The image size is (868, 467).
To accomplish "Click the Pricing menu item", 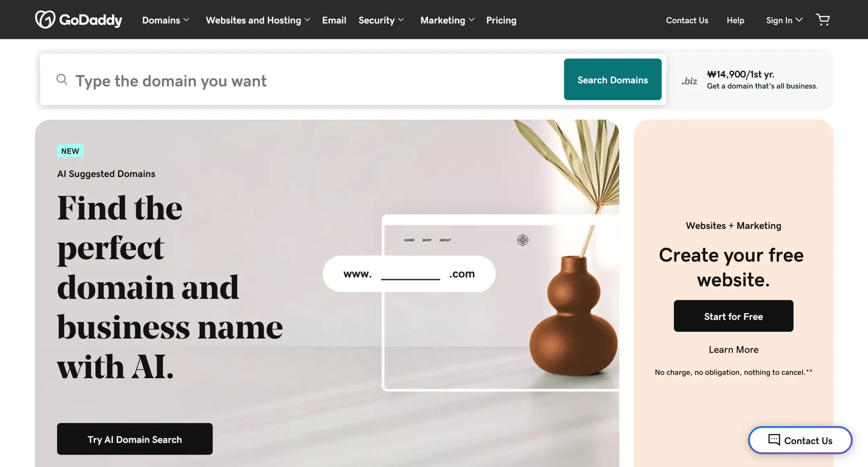I will click(x=501, y=20).
